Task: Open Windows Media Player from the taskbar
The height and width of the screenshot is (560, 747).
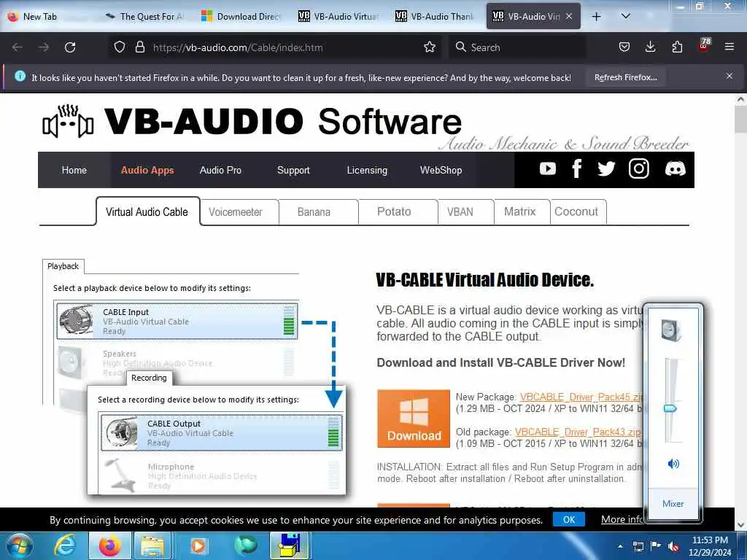Action: click(198, 545)
